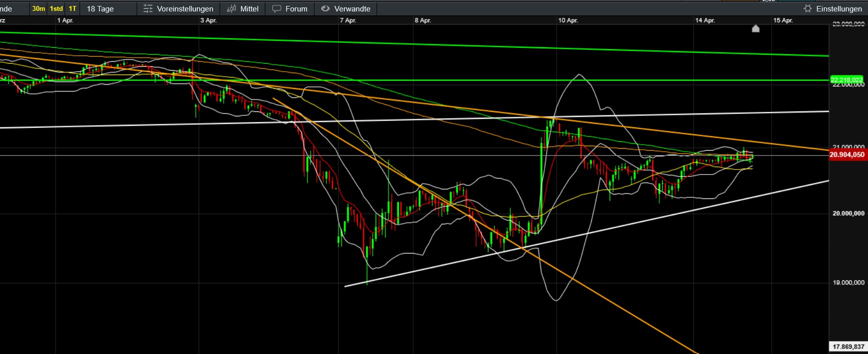Image resolution: width=868 pixels, height=354 pixels.
Task: Click the Forum speech bubble icon
Action: [277, 8]
